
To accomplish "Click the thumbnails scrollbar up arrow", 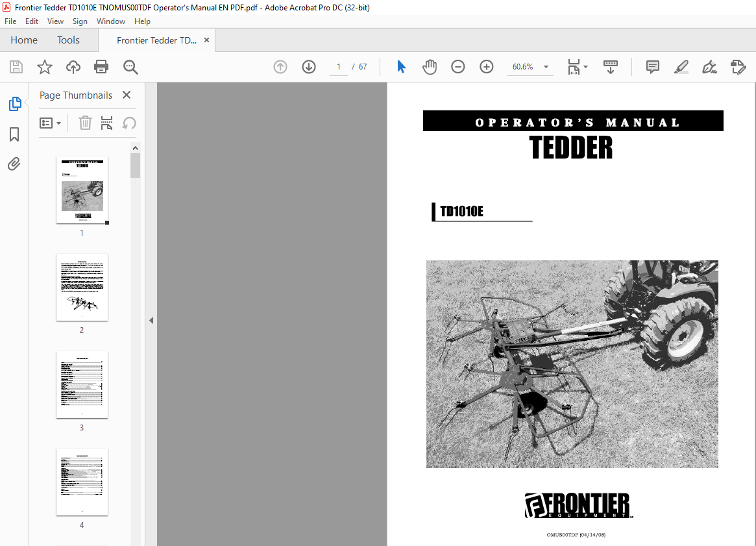I will (x=135, y=148).
